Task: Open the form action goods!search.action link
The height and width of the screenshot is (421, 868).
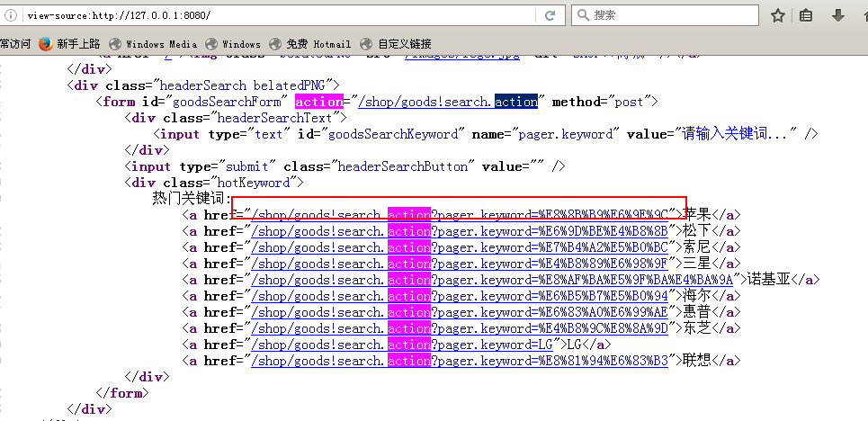Action: click(448, 102)
